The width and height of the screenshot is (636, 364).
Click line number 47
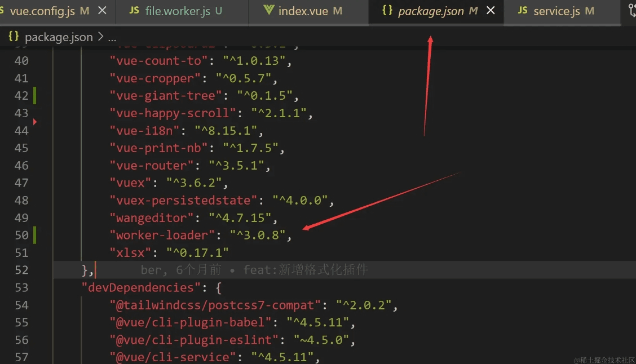pos(21,183)
